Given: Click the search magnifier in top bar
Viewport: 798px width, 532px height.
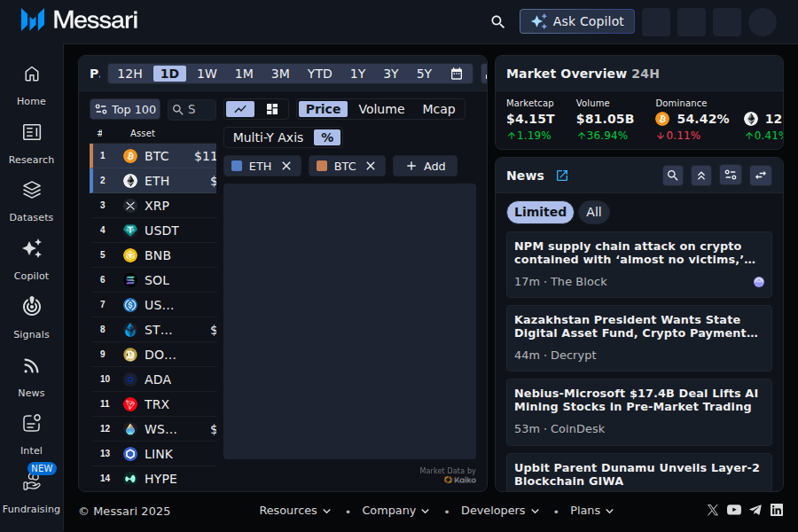Looking at the screenshot, I should [498, 21].
